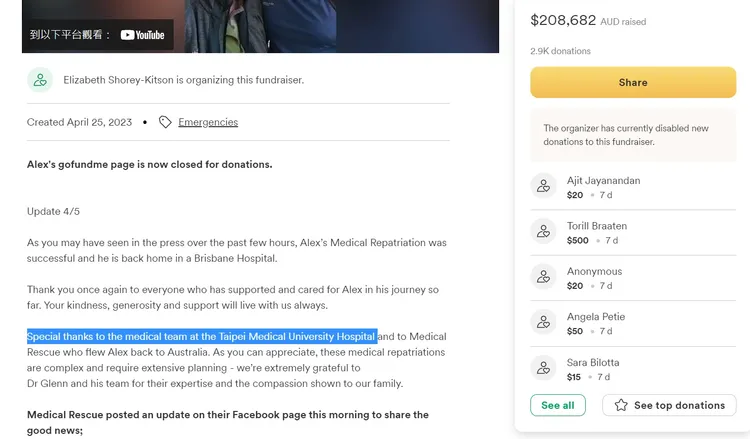Click the disabled donations notice box
Image resolution: width=750 pixels, height=439 pixels.
point(632,135)
